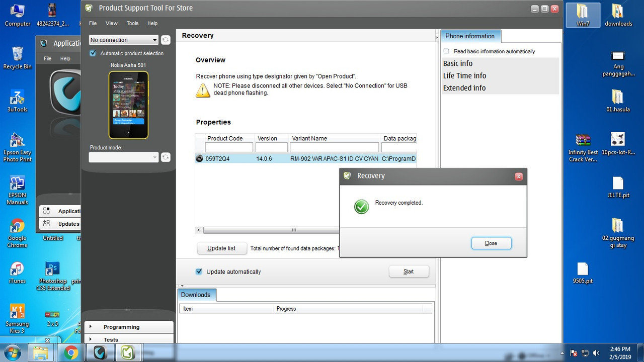
Task: Click the globe icon in product row
Action: coord(199,159)
